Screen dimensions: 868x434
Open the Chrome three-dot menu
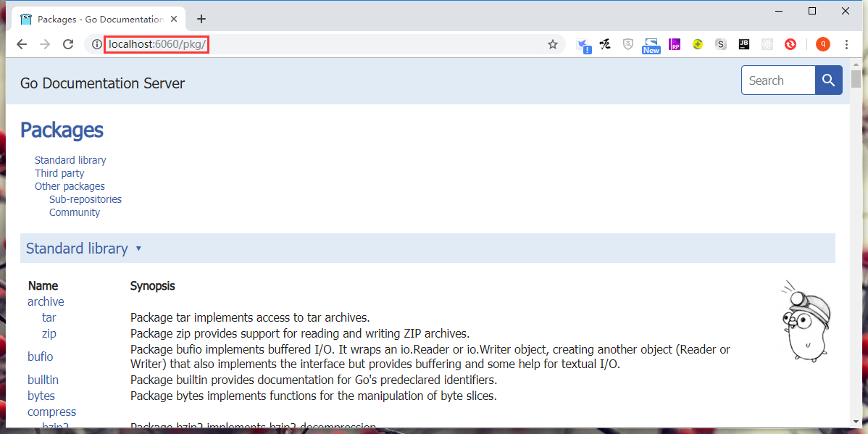click(x=846, y=44)
